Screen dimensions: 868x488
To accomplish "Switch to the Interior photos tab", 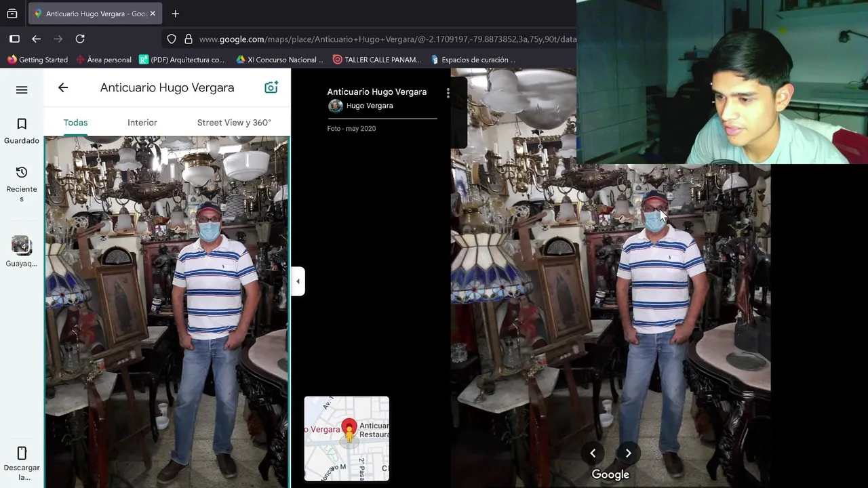I will coord(142,123).
